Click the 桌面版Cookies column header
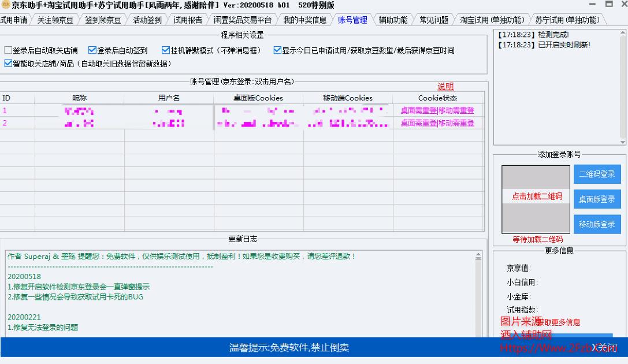Image resolution: width=628 pixels, height=364 pixels. pyautogui.click(x=258, y=98)
